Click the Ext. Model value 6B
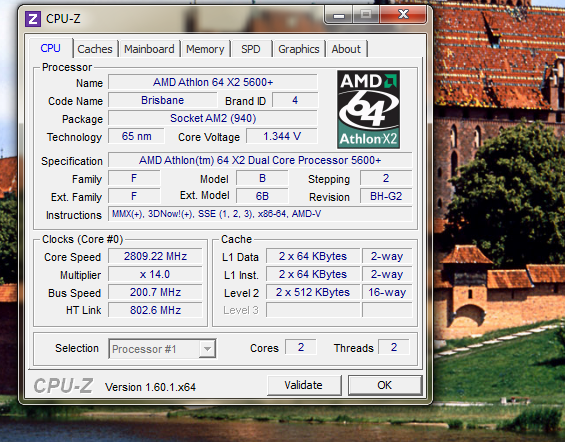This screenshot has height=442, width=565. pos(262,196)
